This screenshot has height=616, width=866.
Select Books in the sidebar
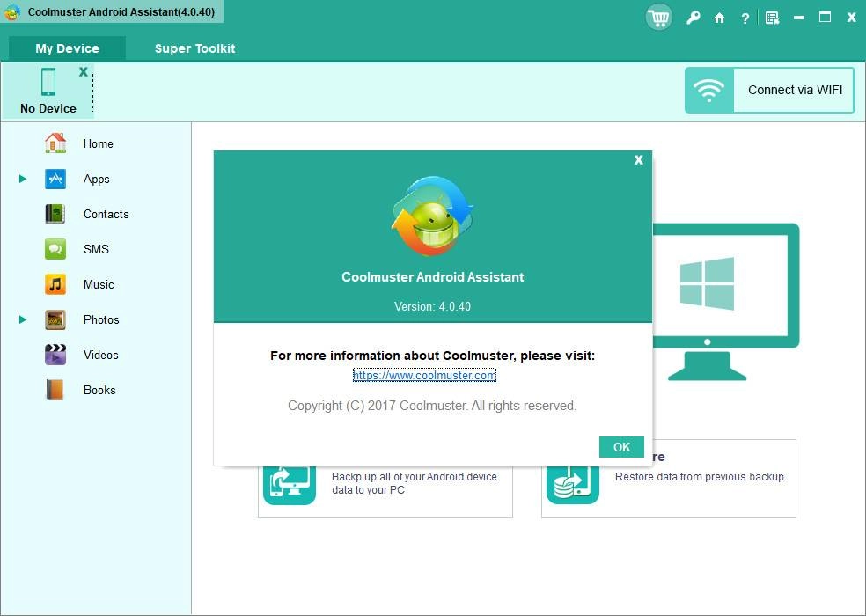[x=99, y=390]
